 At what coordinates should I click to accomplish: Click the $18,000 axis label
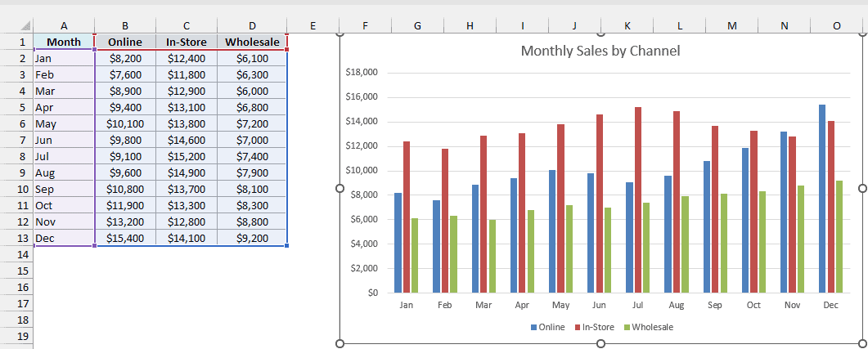click(361, 73)
